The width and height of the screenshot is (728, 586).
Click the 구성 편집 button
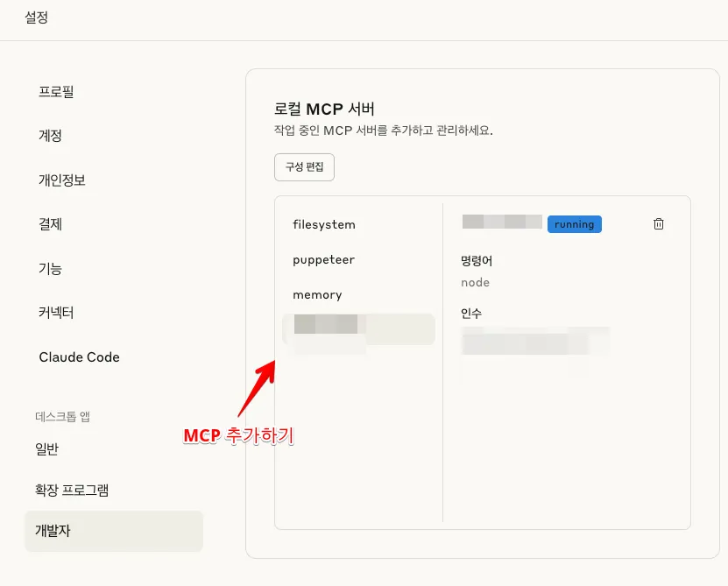tap(304, 167)
